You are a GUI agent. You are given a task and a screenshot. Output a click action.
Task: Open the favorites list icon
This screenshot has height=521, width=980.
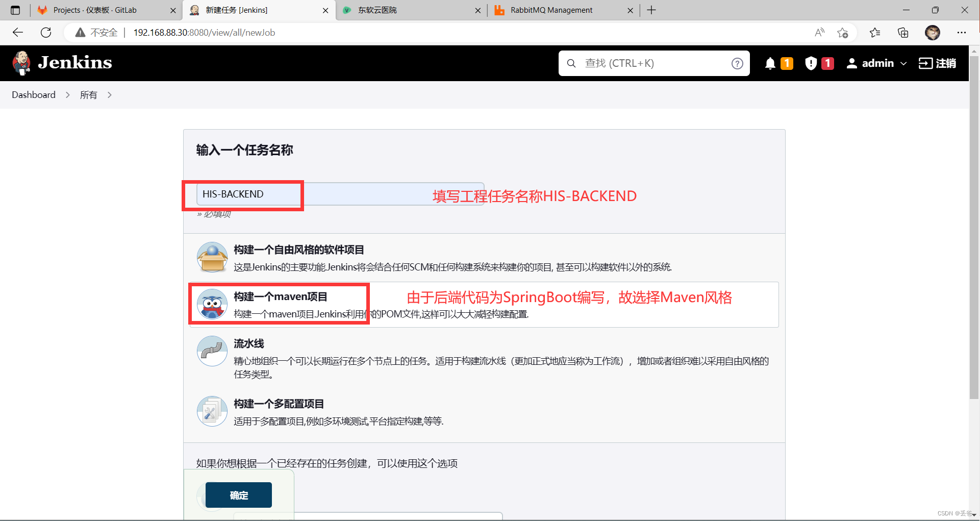[x=875, y=33]
